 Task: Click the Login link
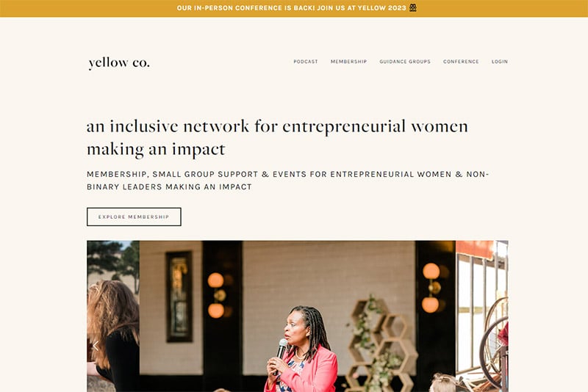(x=500, y=62)
